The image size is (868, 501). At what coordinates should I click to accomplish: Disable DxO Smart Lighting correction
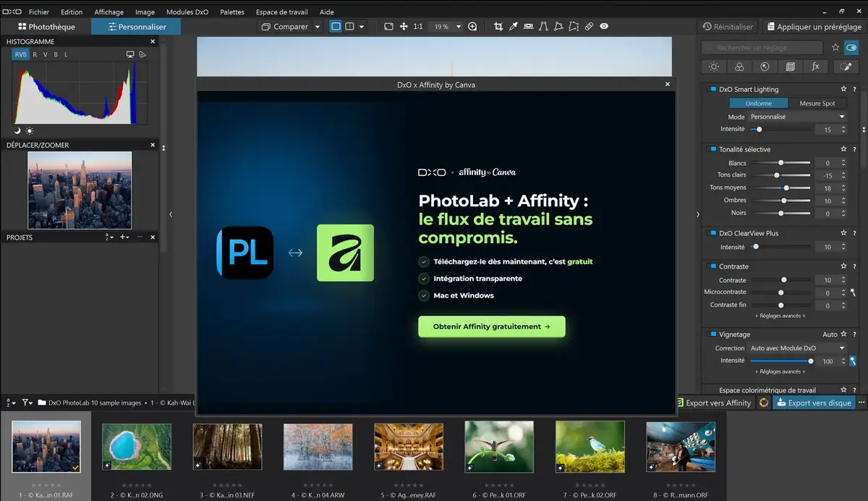[x=712, y=90]
